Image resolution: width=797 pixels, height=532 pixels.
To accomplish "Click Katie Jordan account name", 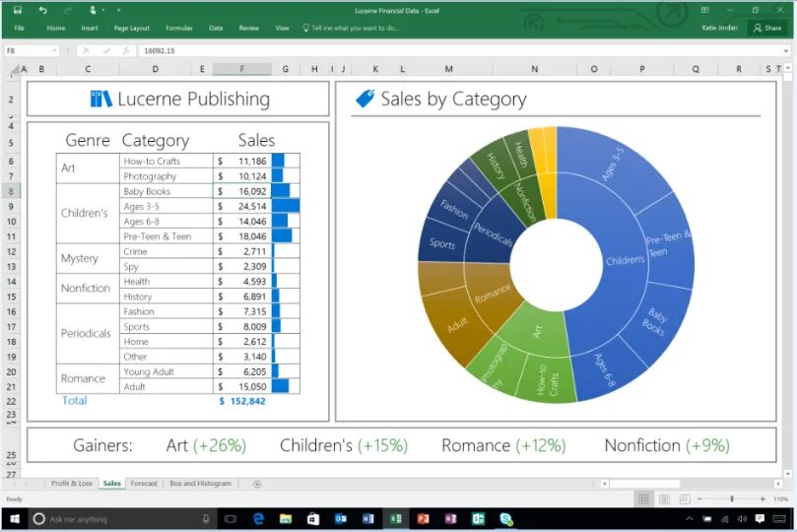I will point(719,28).
